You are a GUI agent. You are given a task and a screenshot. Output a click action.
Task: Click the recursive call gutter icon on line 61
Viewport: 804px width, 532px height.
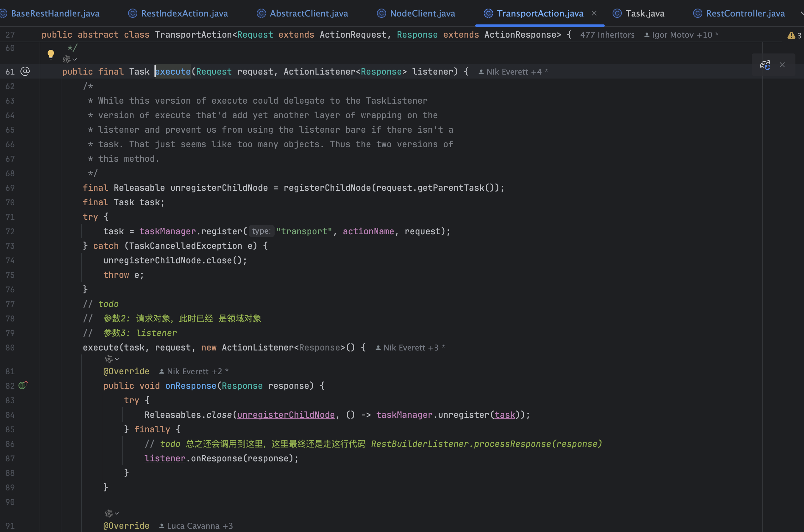(x=25, y=71)
